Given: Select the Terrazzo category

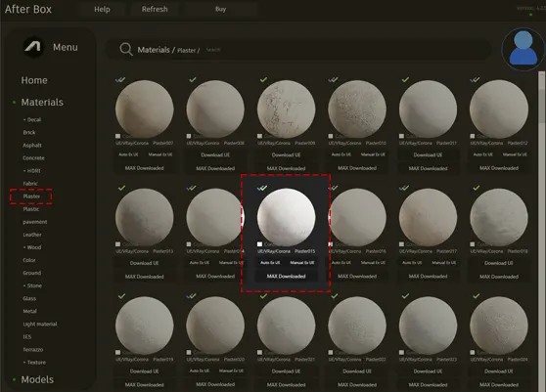Looking at the screenshot, I should (33, 349).
